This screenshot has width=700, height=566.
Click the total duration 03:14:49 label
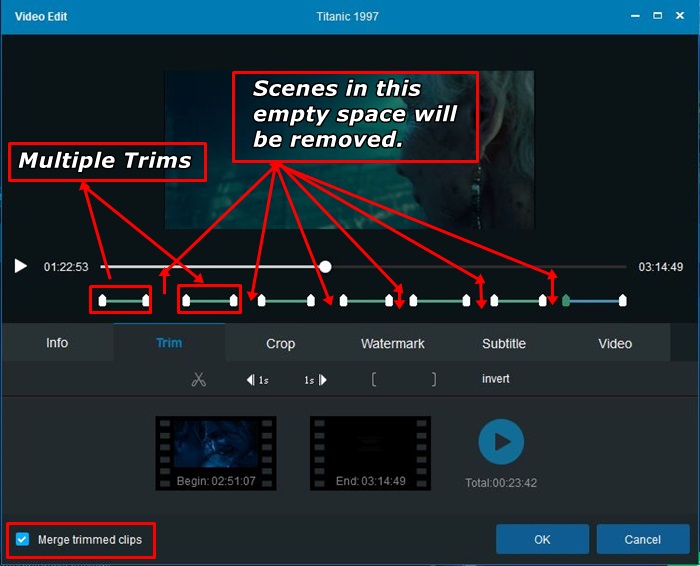click(660, 267)
